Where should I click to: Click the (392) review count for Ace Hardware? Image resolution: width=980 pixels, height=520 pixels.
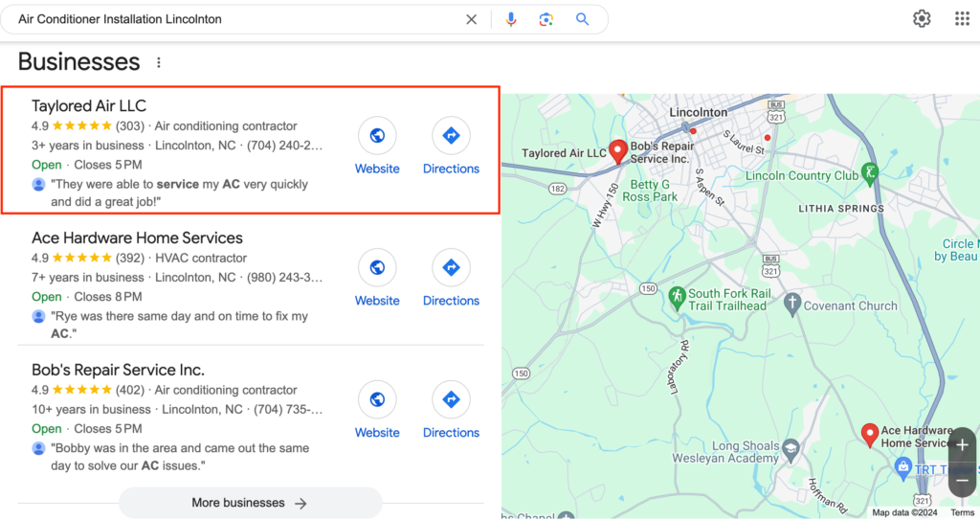click(x=130, y=258)
